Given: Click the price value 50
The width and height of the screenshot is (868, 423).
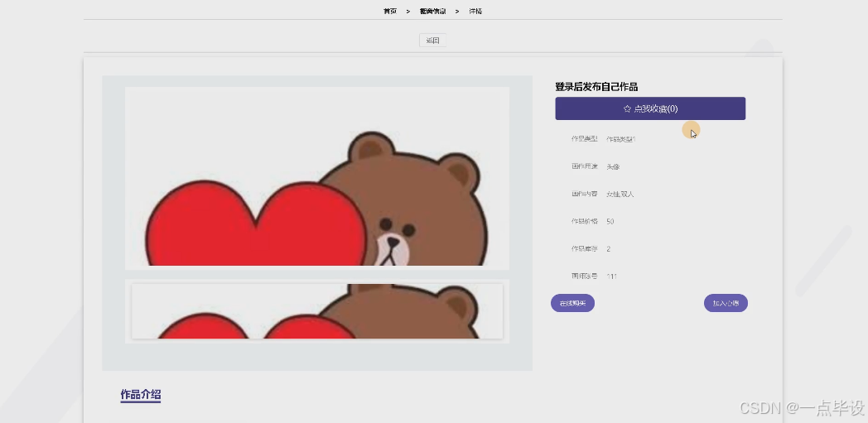Looking at the screenshot, I should pos(610,221).
